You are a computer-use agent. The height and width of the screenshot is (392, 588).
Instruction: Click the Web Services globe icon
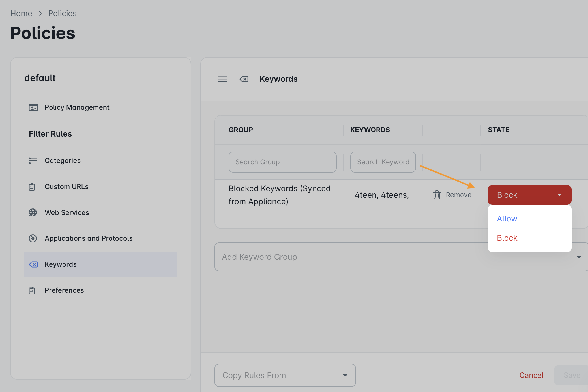pyautogui.click(x=33, y=213)
